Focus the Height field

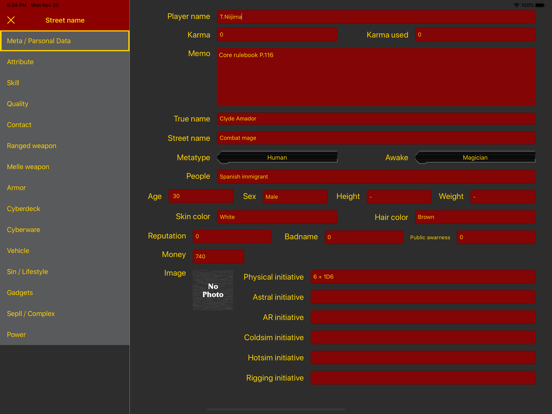point(399,197)
